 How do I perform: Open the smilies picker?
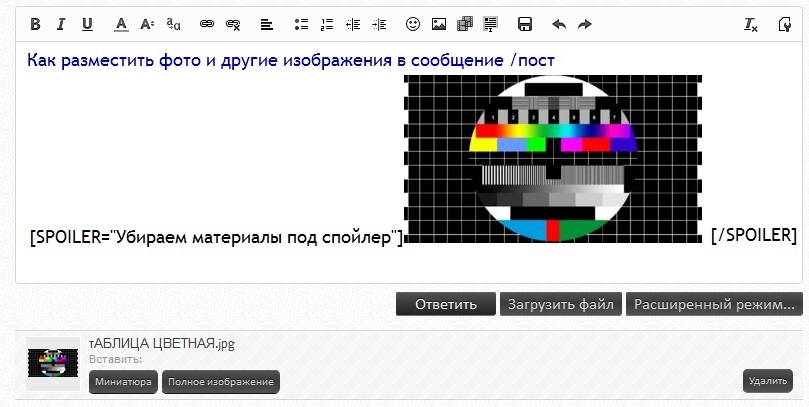[413, 24]
